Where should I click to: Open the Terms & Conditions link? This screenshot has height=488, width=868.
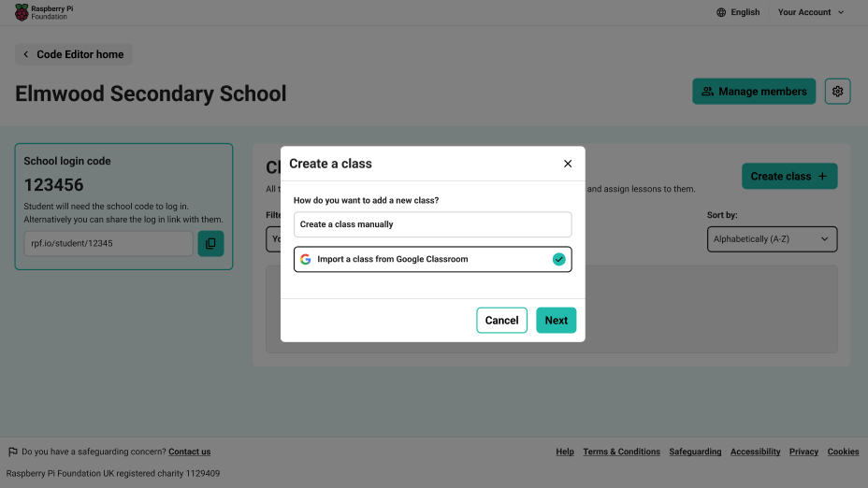pyautogui.click(x=621, y=452)
